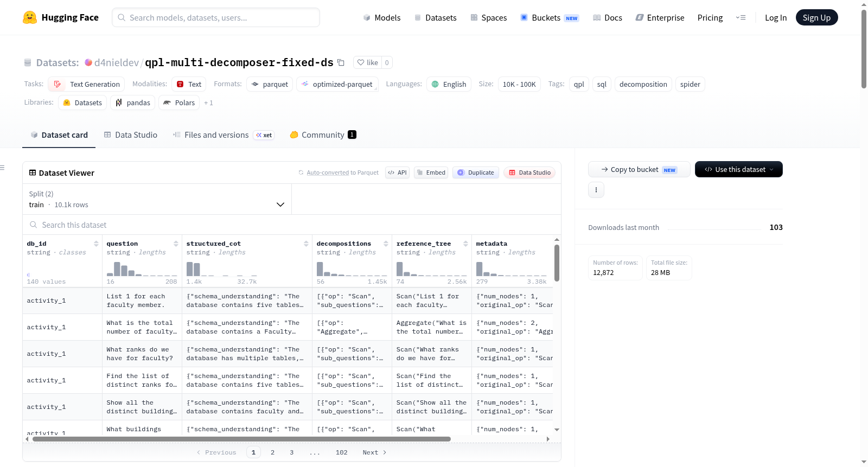868x467 pixels.
Task: Go to the Enterprise page
Action: pyautogui.click(x=660, y=17)
